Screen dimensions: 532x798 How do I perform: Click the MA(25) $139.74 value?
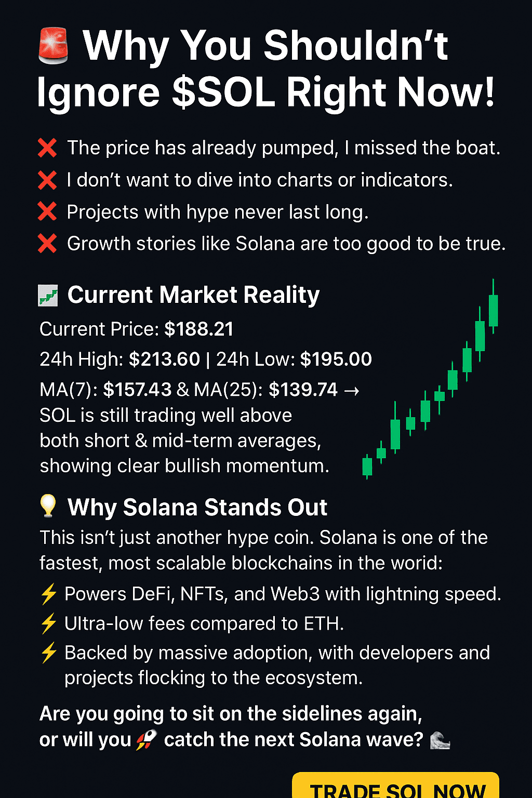(x=303, y=390)
